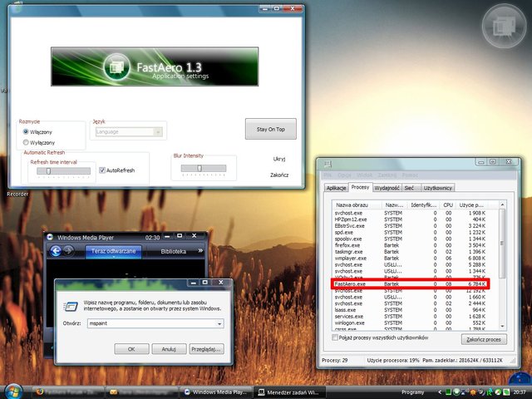This screenshot has width=532, height=399.
Task: Switch to the Użytkownicy tab
Action: pyautogui.click(x=438, y=188)
